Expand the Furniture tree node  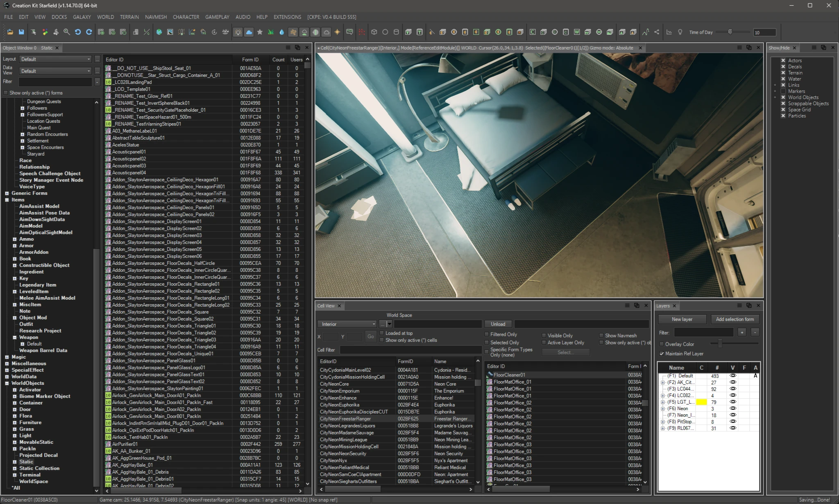click(15, 423)
